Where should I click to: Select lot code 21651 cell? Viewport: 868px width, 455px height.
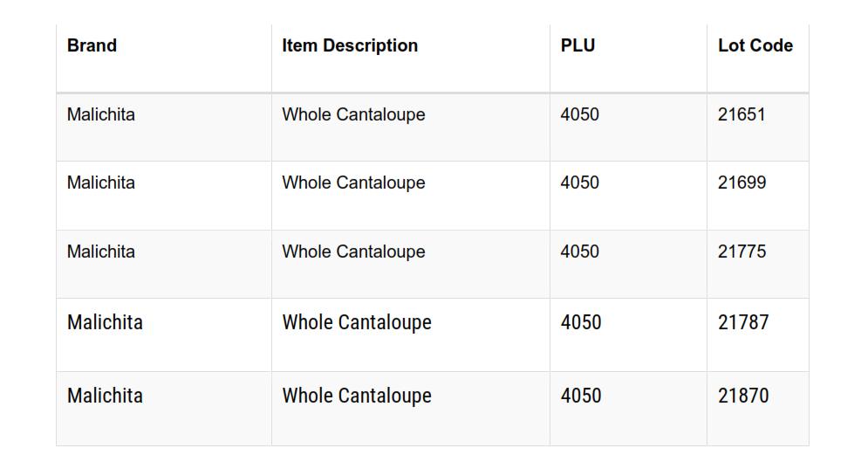pos(742,114)
